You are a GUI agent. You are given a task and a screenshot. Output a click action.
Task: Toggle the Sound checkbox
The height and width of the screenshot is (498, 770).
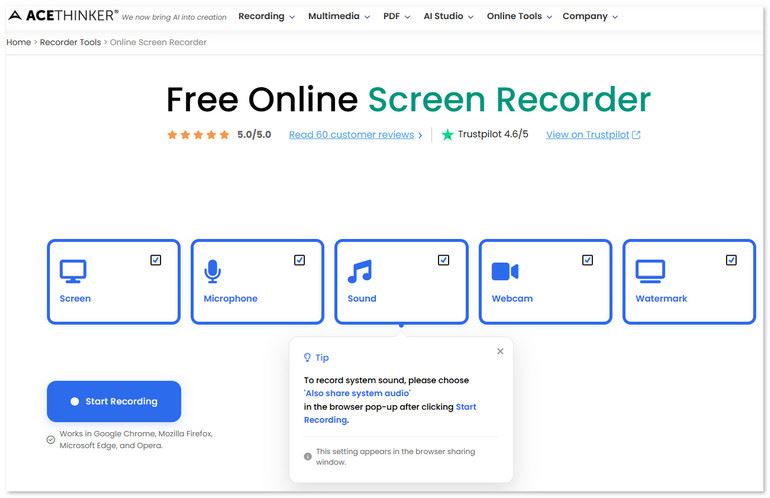(x=443, y=260)
